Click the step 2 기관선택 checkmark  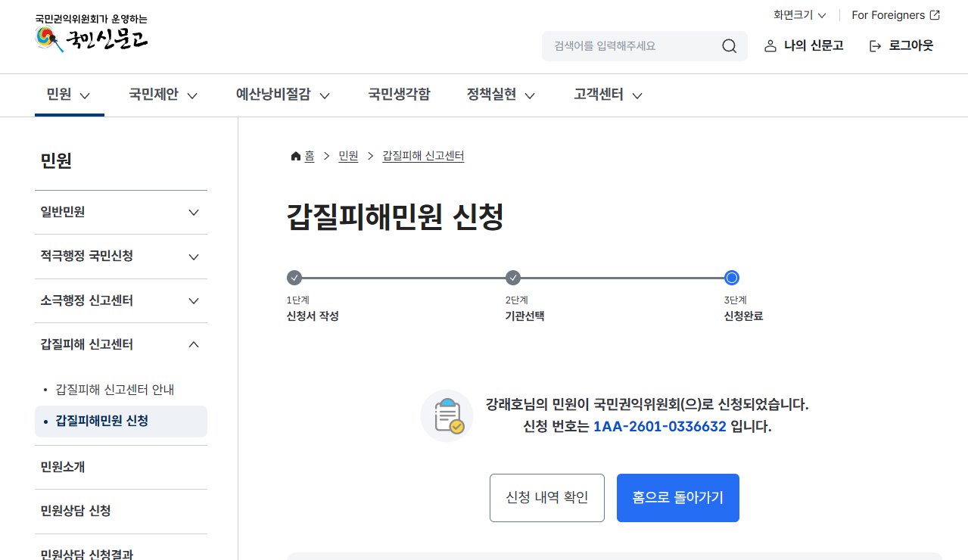click(x=513, y=278)
